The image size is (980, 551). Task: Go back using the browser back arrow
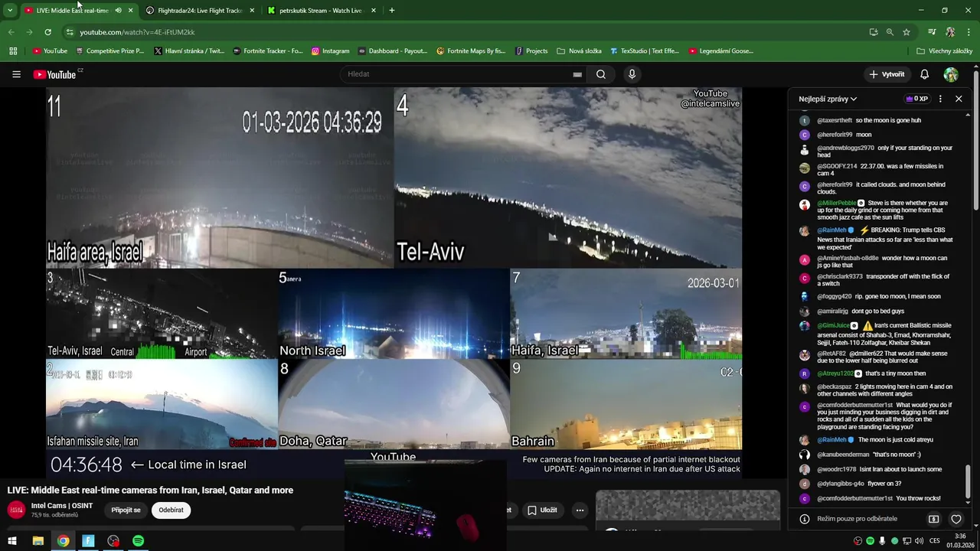[x=11, y=32]
